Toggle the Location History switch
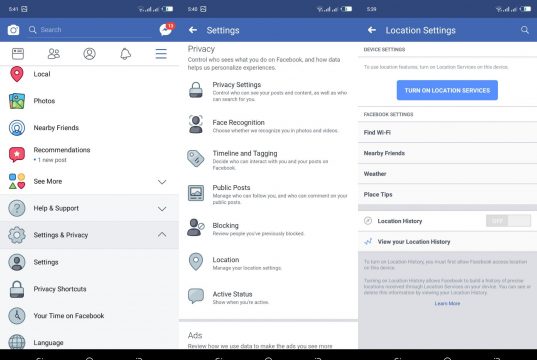This screenshot has width=537, height=360. point(509,221)
